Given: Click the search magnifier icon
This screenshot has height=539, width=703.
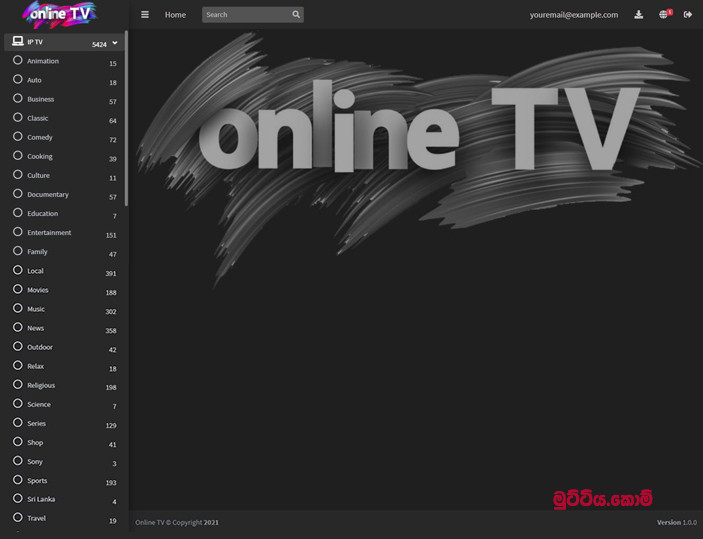Looking at the screenshot, I should pyautogui.click(x=296, y=15).
